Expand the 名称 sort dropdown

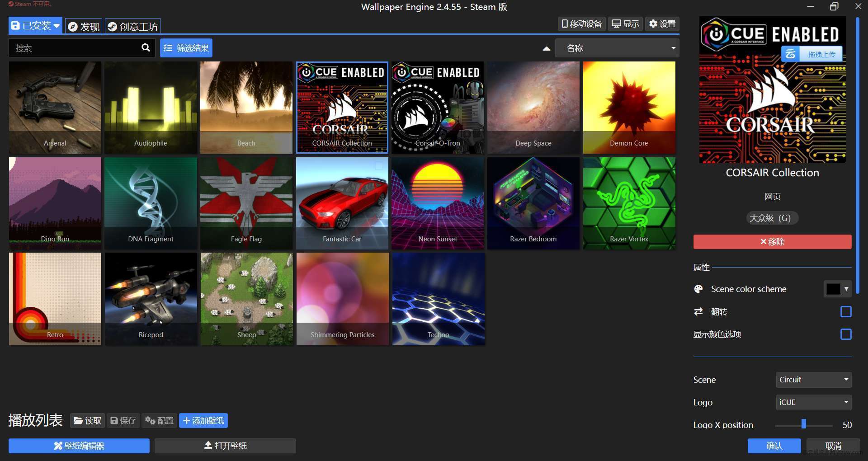pyautogui.click(x=617, y=48)
